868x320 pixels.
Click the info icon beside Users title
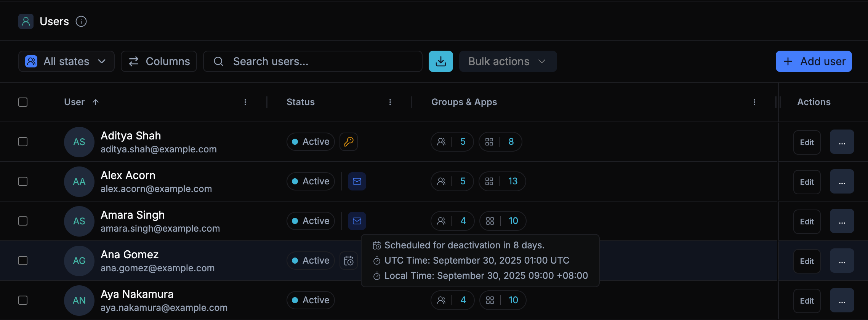(81, 21)
